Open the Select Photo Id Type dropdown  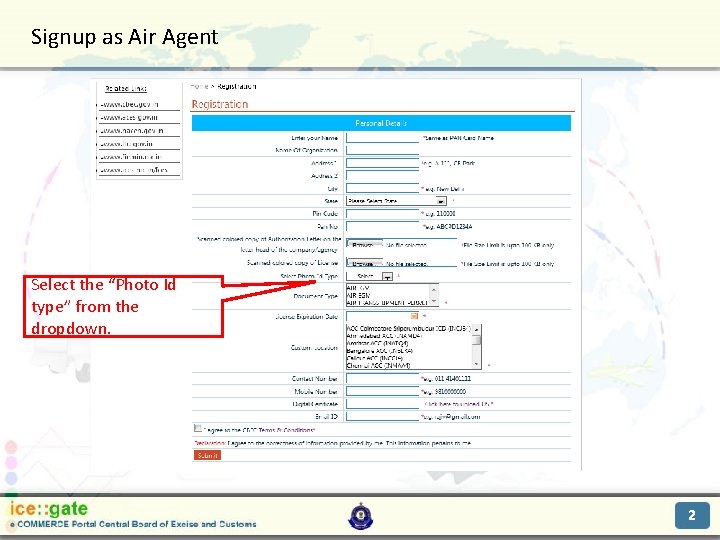(370, 276)
